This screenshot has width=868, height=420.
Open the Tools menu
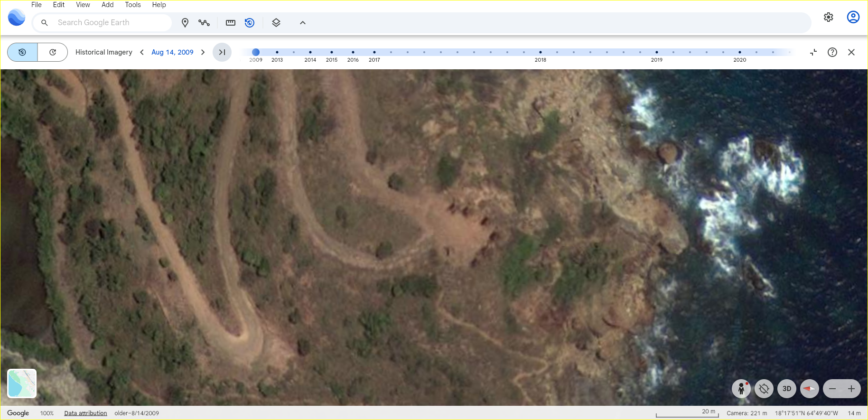[133, 5]
